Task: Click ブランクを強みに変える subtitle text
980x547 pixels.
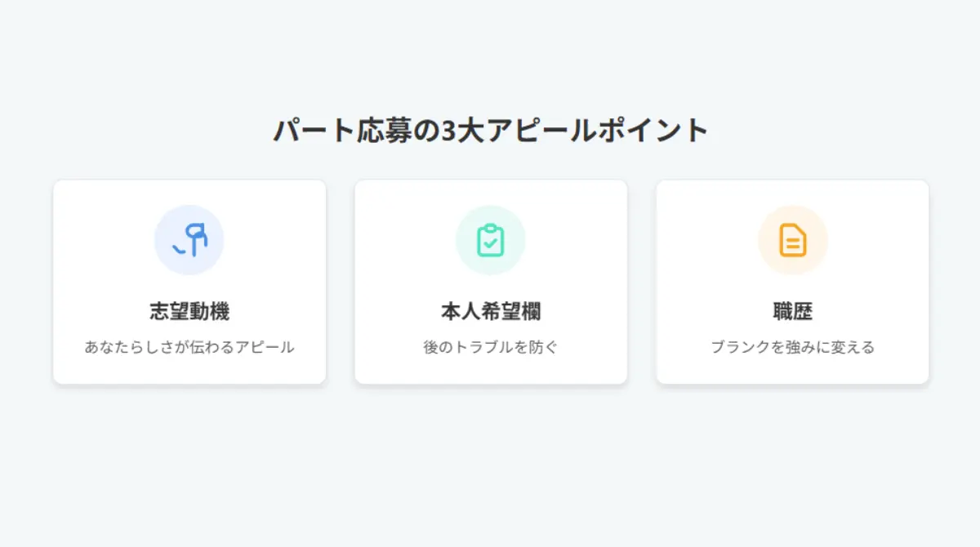Action: pyautogui.click(x=792, y=345)
